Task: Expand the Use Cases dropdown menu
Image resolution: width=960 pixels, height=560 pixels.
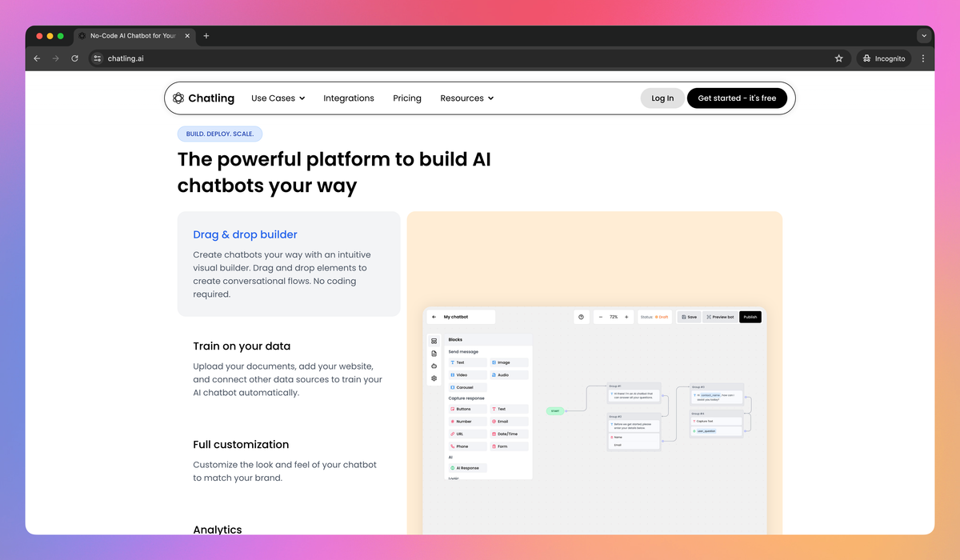Action: tap(278, 98)
